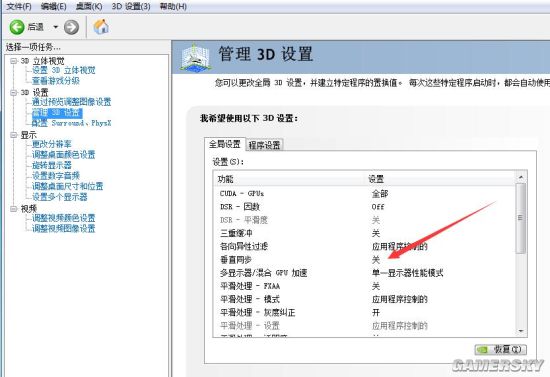550x377 pixels.
Task: Open 调整桌面颜色设置 in sidebar
Action: pos(63,155)
